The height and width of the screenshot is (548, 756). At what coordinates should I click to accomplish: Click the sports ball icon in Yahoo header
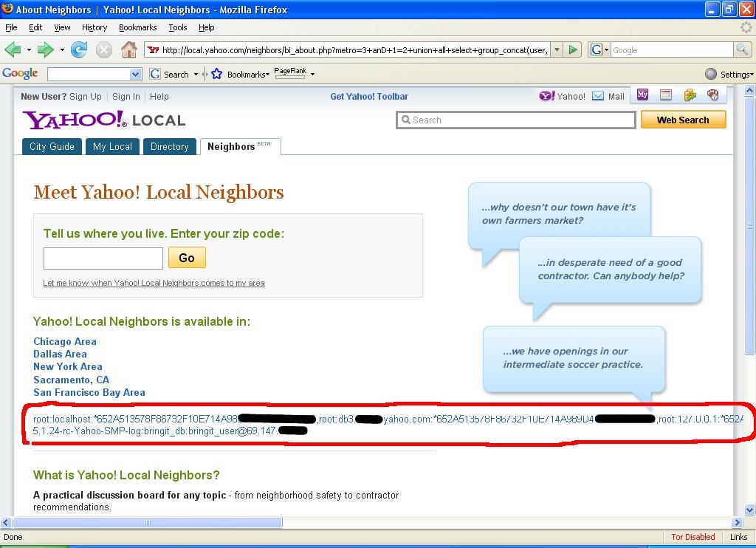pos(712,95)
